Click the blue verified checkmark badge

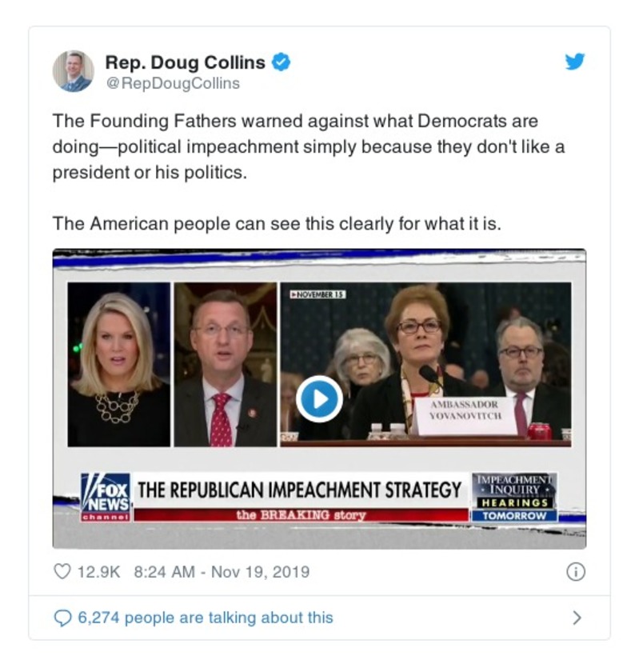click(282, 62)
